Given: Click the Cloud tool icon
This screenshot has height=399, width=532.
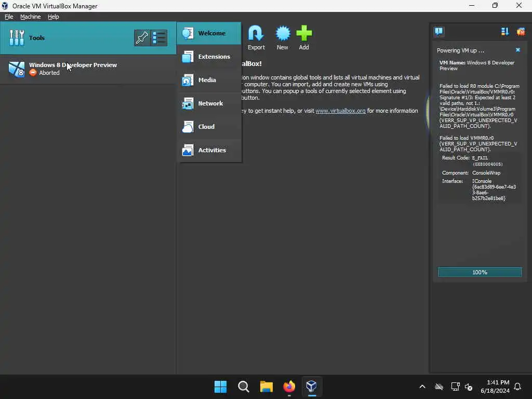Looking at the screenshot, I should tap(188, 127).
